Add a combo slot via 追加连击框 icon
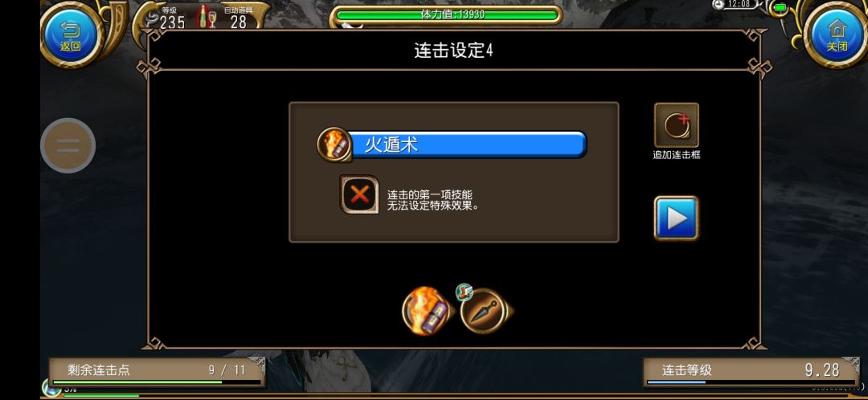 click(677, 125)
